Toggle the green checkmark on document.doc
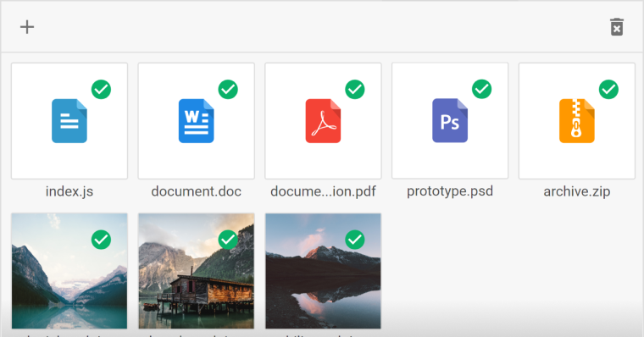The image size is (644, 337). 228,89
